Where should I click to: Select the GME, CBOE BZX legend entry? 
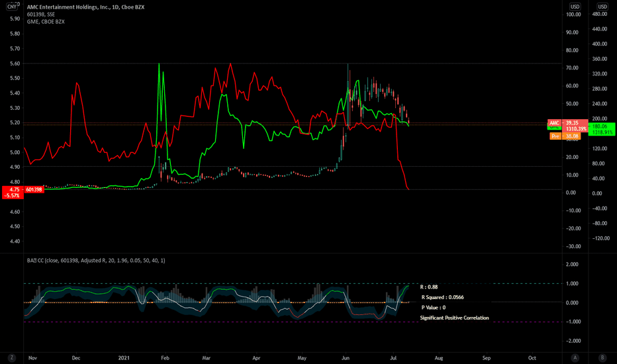[46, 22]
